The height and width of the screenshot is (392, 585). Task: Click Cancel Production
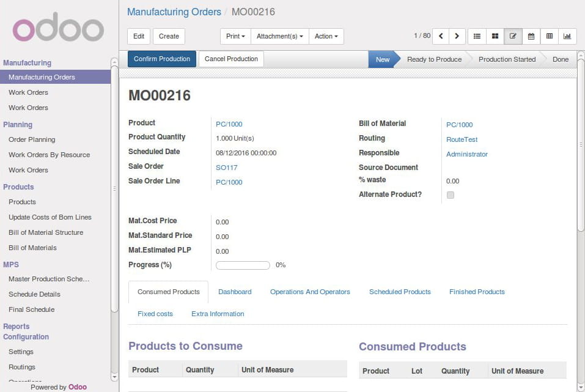click(x=231, y=59)
